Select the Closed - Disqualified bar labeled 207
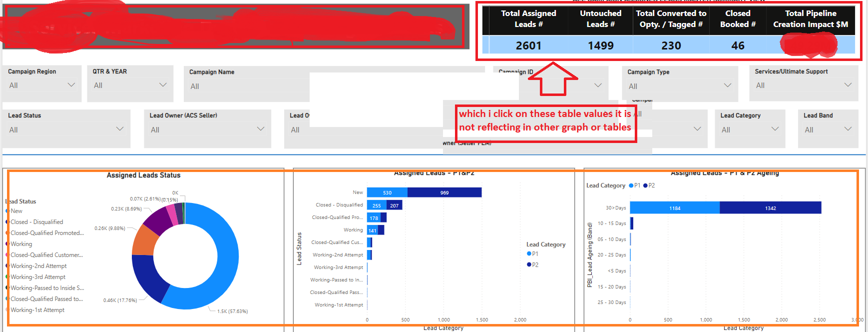This screenshot has height=332, width=868. pos(395,205)
